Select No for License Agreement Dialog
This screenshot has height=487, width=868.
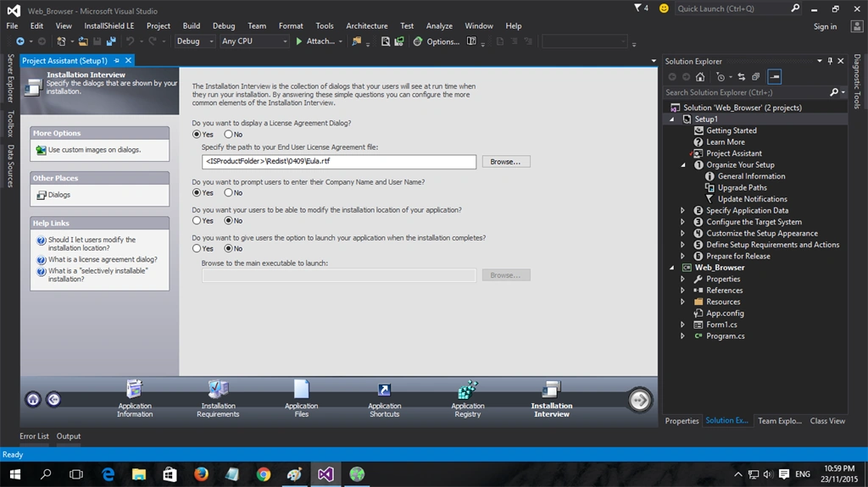[228, 135]
